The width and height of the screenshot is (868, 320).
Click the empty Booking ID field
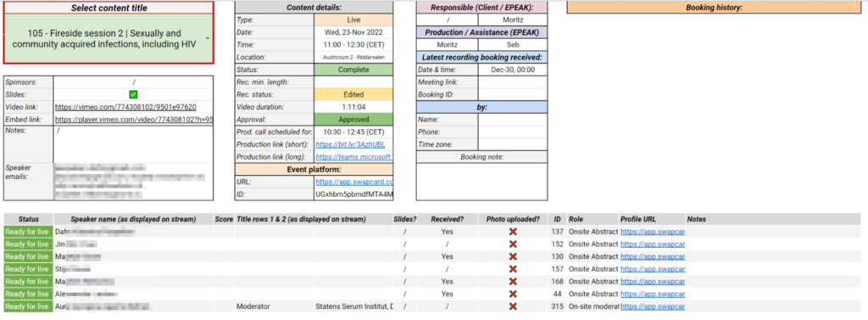tap(512, 95)
